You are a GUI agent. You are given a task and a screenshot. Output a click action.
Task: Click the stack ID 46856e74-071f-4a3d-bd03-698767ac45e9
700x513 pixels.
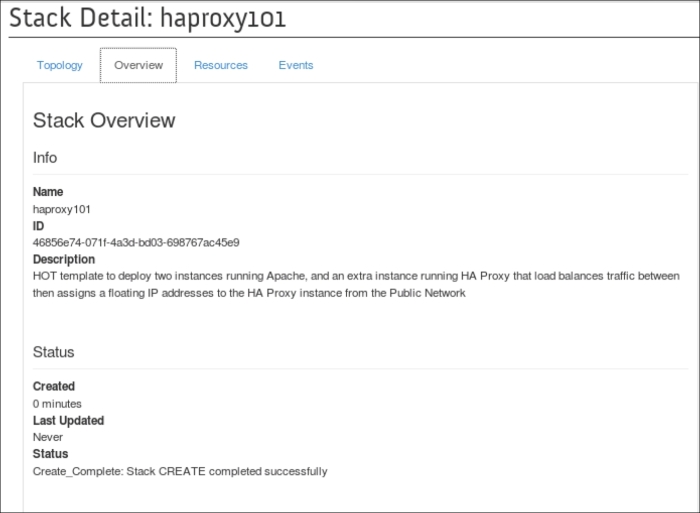(136, 243)
